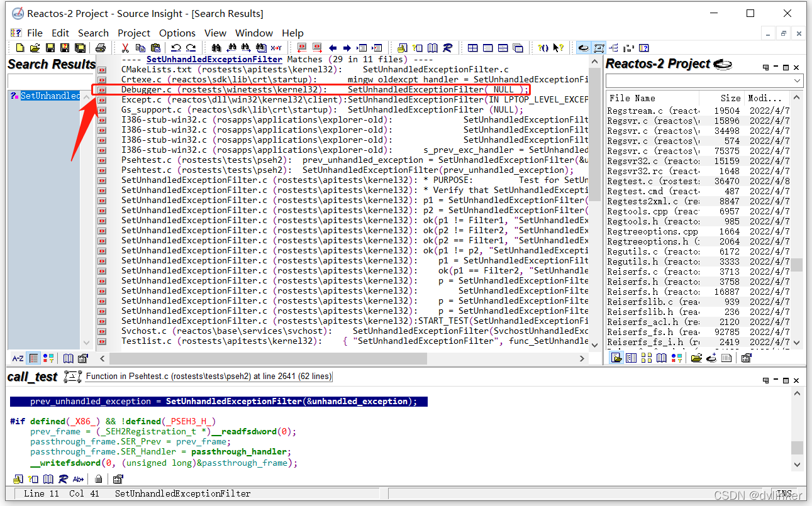Click the context window vertical scrollbar thumb
The image size is (812, 506).
click(x=797, y=447)
